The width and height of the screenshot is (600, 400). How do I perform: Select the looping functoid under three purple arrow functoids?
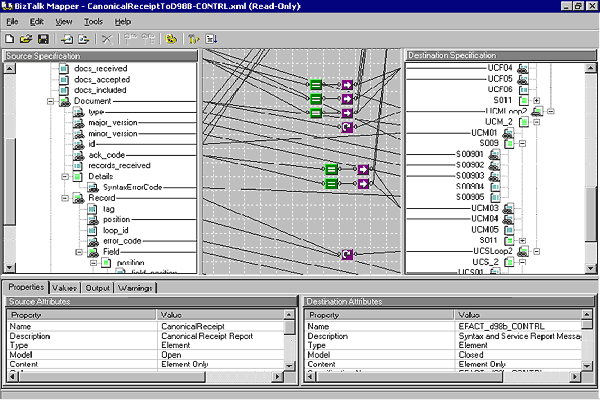(347, 127)
